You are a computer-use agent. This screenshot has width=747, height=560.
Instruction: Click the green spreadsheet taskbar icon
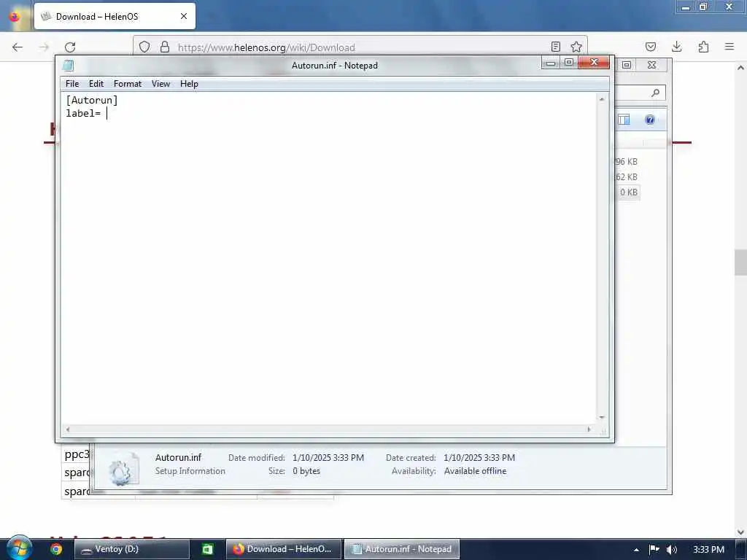[208, 549]
